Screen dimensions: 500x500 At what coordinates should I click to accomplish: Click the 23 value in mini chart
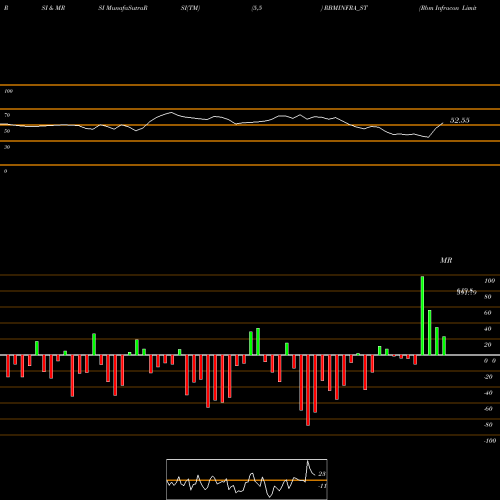(x=322, y=474)
